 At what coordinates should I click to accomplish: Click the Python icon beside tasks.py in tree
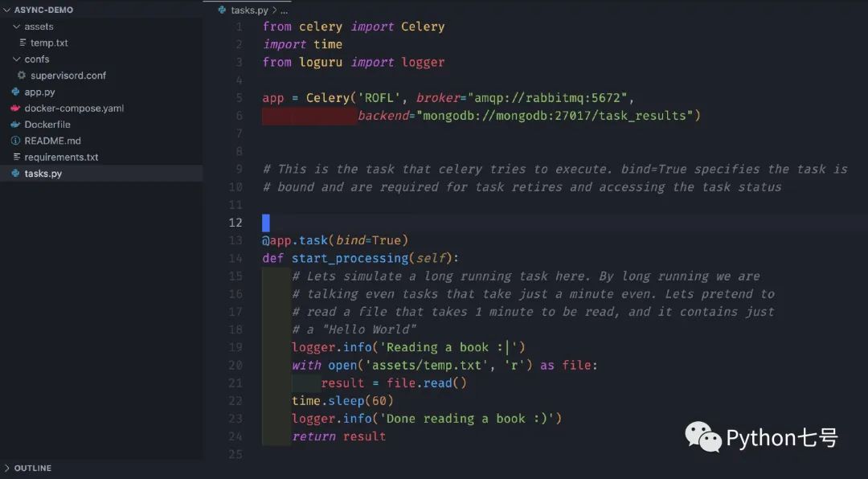pyautogui.click(x=15, y=174)
